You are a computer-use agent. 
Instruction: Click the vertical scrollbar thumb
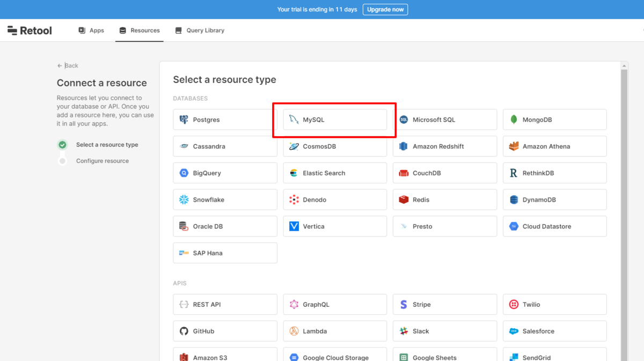(624, 215)
